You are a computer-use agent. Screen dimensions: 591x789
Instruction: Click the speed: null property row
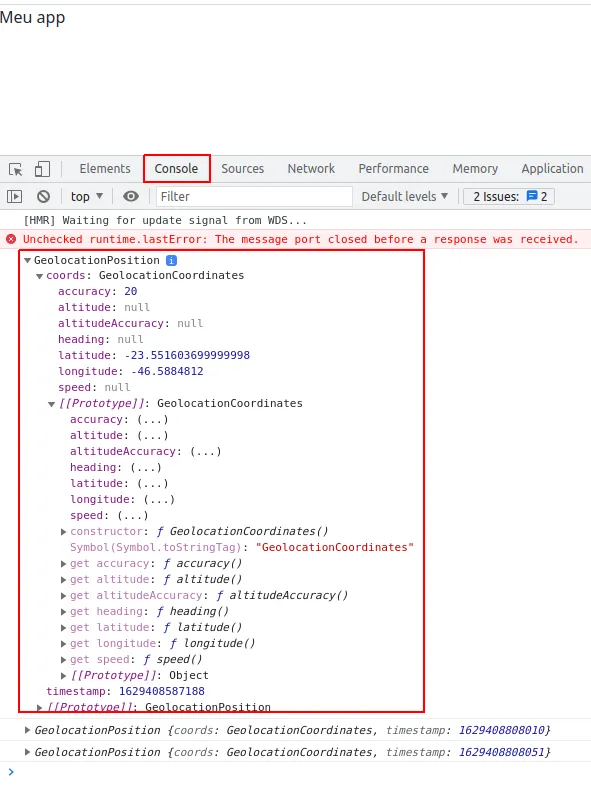click(x=94, y=387)
